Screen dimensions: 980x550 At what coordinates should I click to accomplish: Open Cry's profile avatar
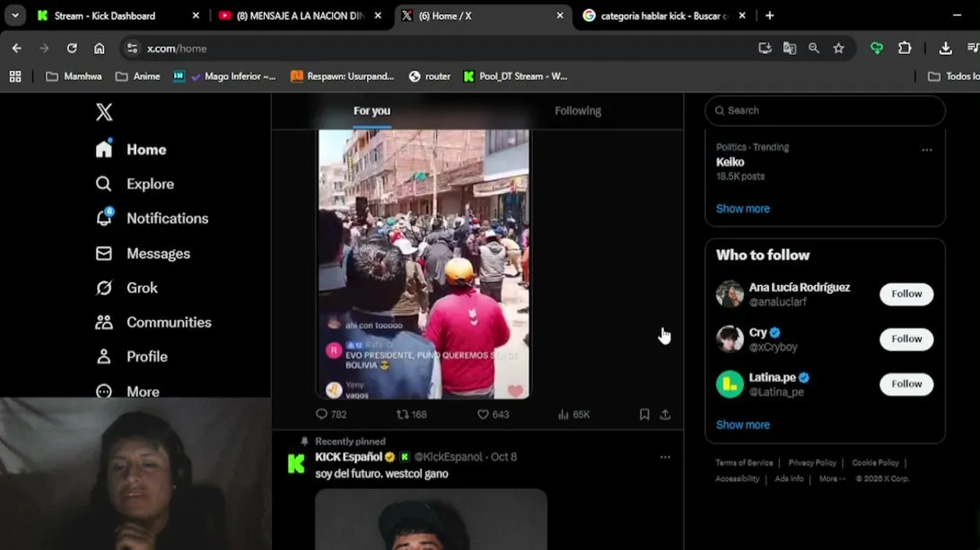(730, 339)
